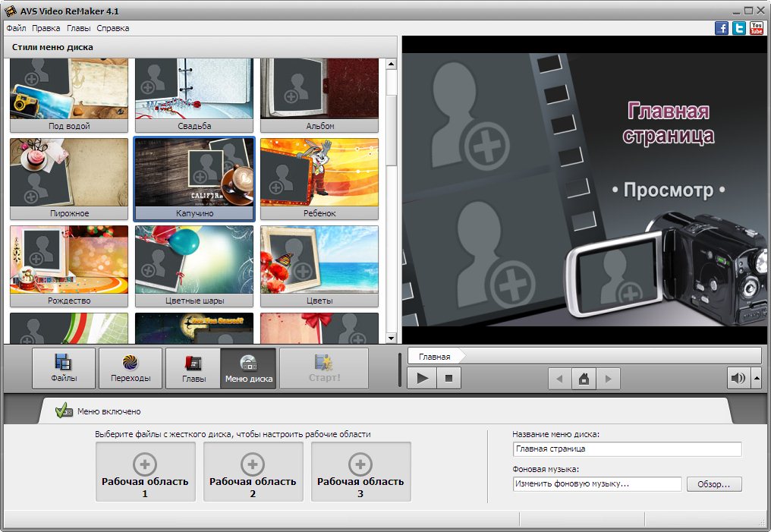Click the disc menu name input field

[x=627, y=449]
